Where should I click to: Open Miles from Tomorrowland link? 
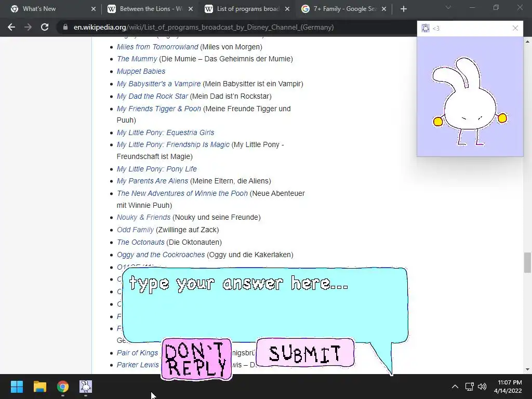[x=157, y=47]
